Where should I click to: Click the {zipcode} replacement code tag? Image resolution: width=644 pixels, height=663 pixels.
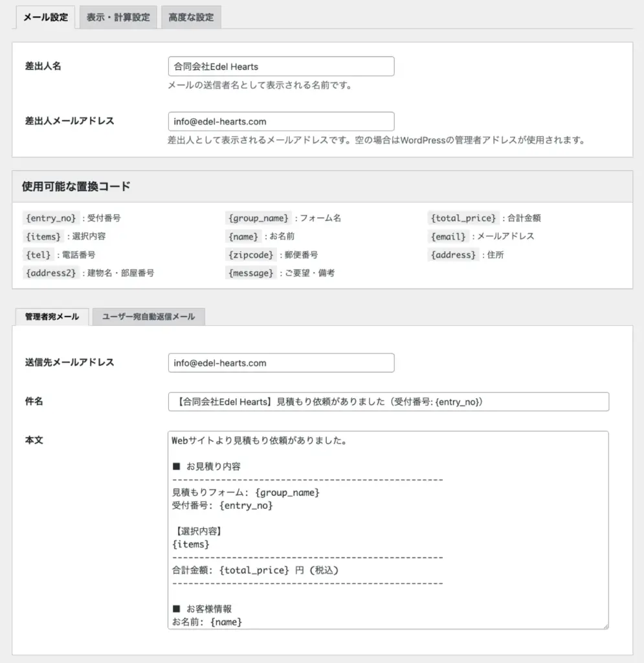click(250, 254)
